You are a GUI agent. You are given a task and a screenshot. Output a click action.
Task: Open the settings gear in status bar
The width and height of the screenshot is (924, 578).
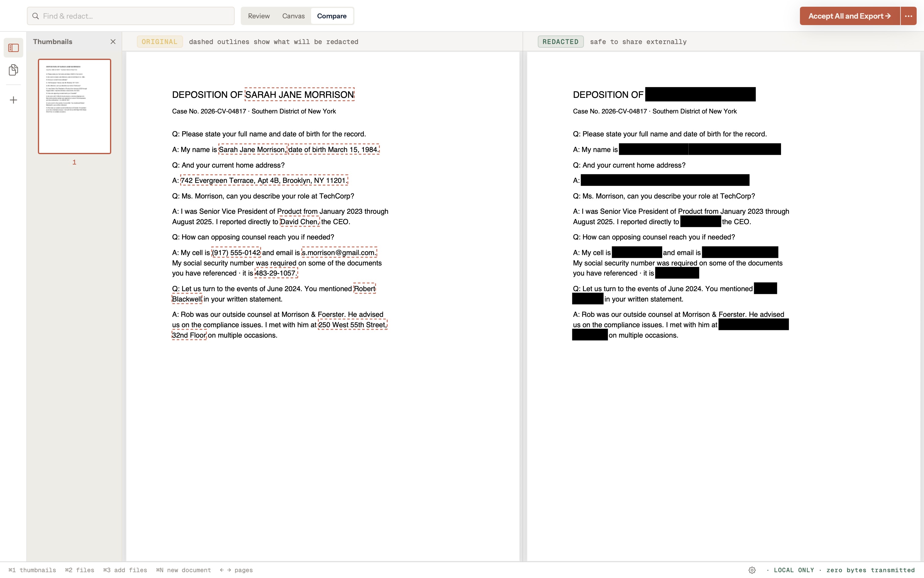click(x=752, y=570)
